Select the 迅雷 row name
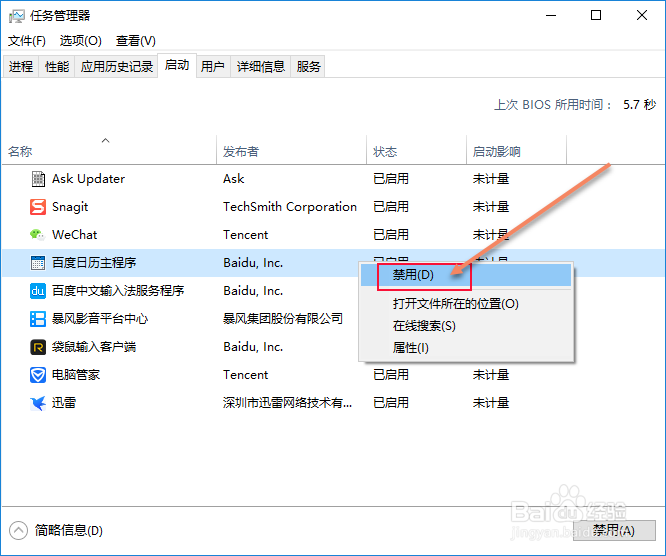666x556 pixels. pos(64,403)
